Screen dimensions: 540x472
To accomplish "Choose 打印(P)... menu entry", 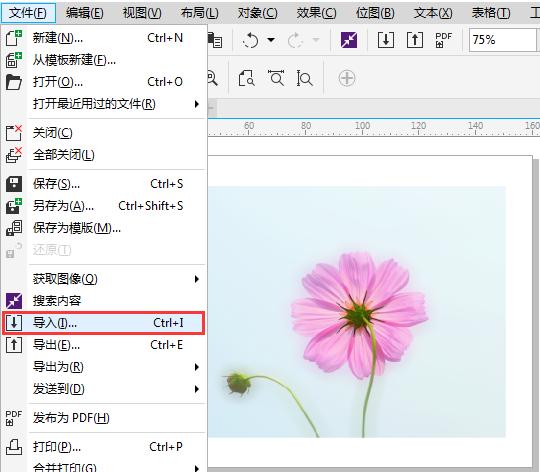I will click(x=104, y=447).
